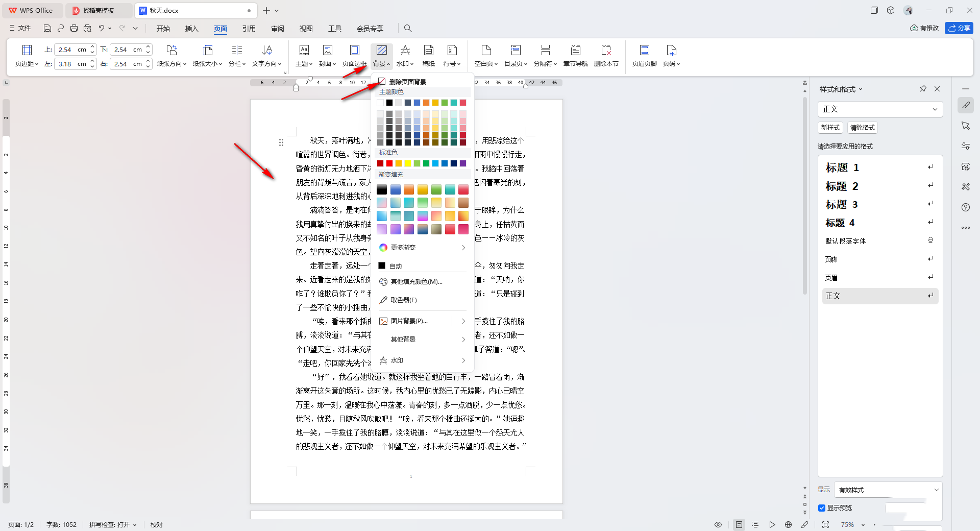Open the Cover page (封面) gallery
The image size is (980, 531).
[327, 56]
